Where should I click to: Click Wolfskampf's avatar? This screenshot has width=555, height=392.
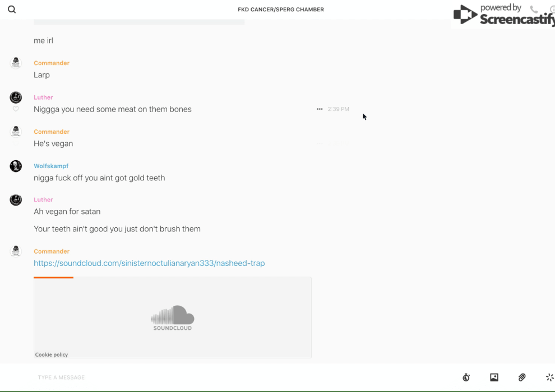tap(16, 166)
